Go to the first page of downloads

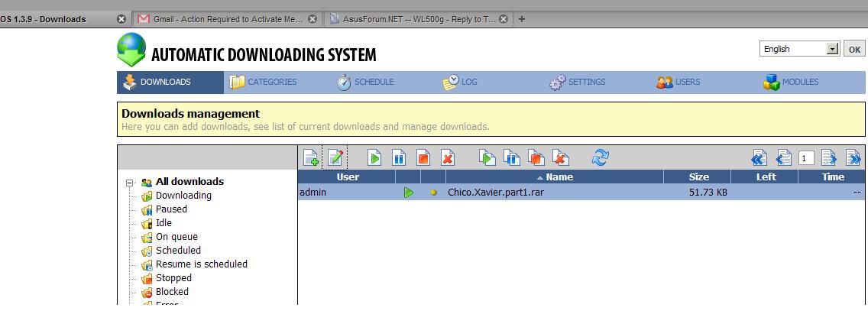[x=758, y=158]
